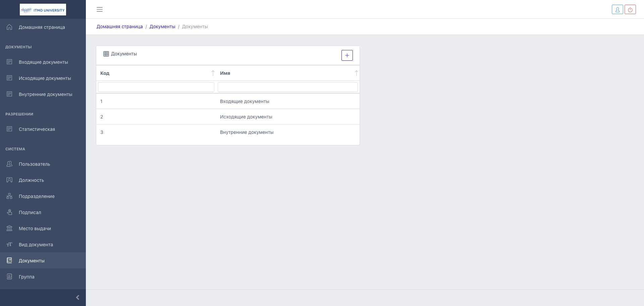Open Входящие документы in sidebar menu
The width and height of the screenshot is (644, 306).
pos(43,62)
